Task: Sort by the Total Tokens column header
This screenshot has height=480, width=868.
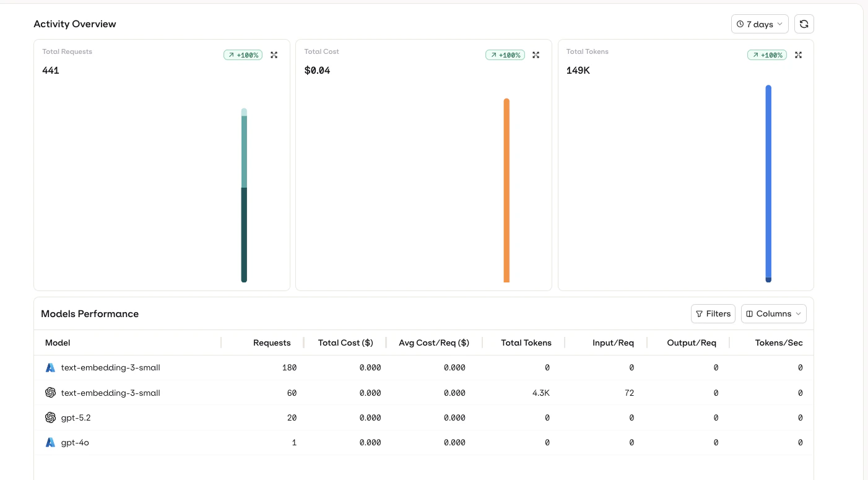Action: click(x=526, y=343)
